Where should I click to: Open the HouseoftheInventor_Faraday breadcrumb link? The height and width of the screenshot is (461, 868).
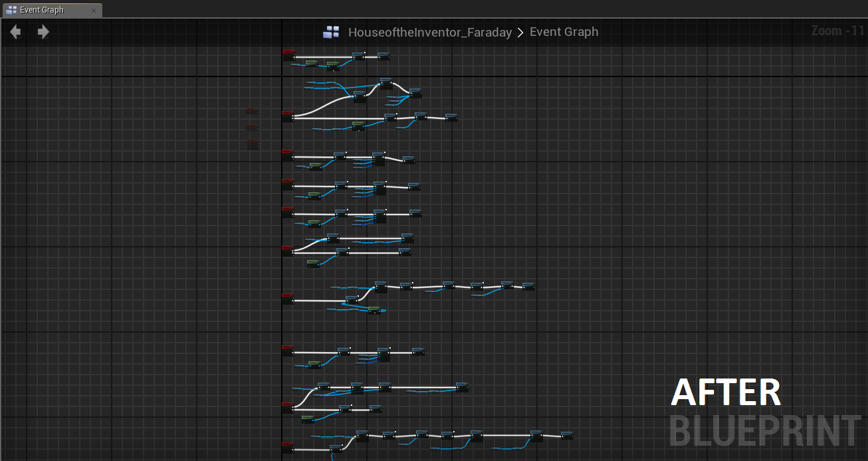(430, 32)
